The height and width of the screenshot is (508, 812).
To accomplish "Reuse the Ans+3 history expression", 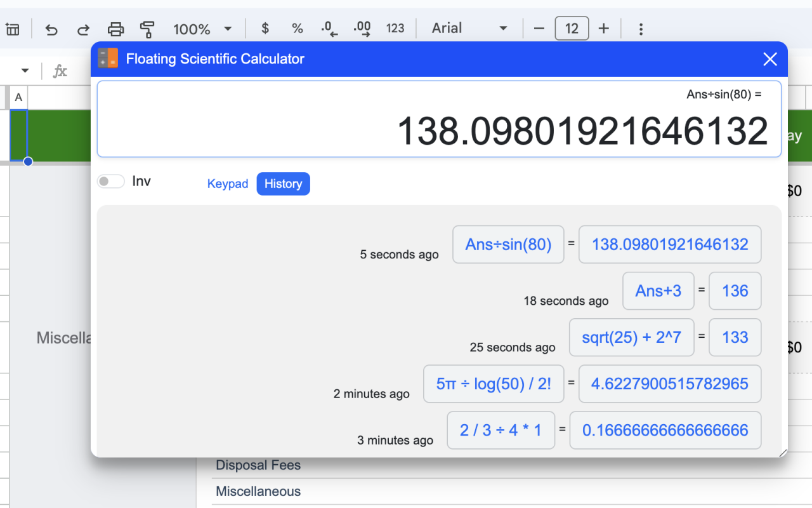I will [x=658, y=291].
